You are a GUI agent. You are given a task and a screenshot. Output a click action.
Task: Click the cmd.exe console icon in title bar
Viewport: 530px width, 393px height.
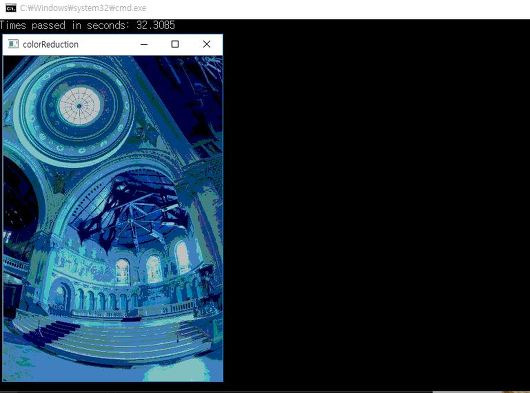coord(11,8)
